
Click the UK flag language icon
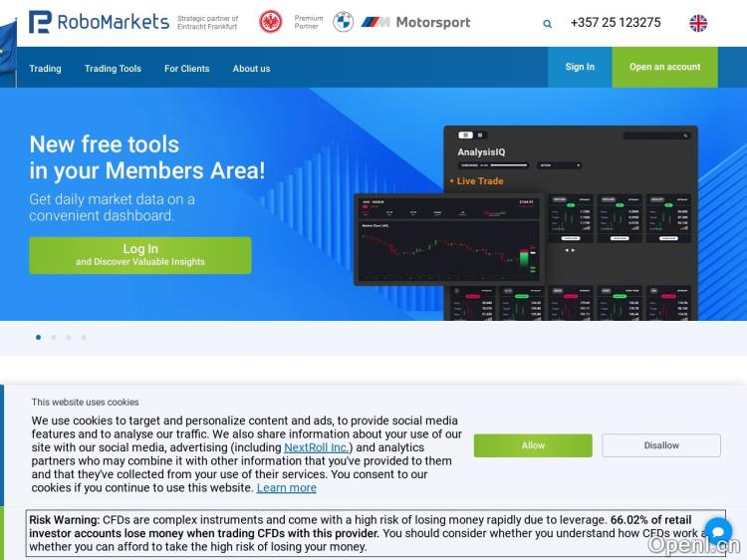pyautogui.click(x=698, y=23)
